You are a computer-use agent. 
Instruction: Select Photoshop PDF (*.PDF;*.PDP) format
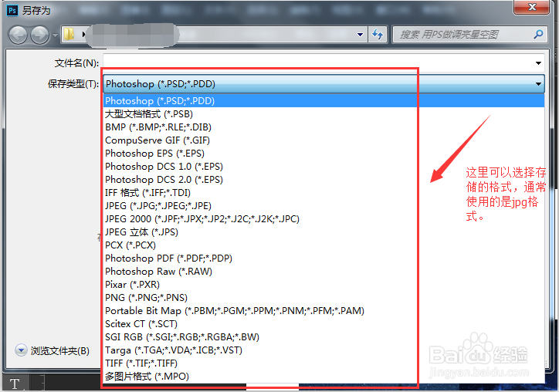pos(324,259)
